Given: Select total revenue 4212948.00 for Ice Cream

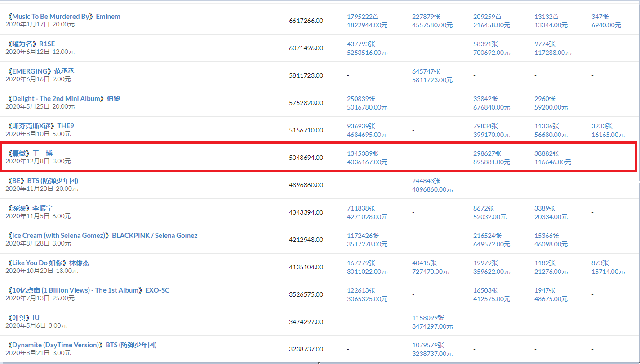Looking at the screenshot, I should 306,240.
